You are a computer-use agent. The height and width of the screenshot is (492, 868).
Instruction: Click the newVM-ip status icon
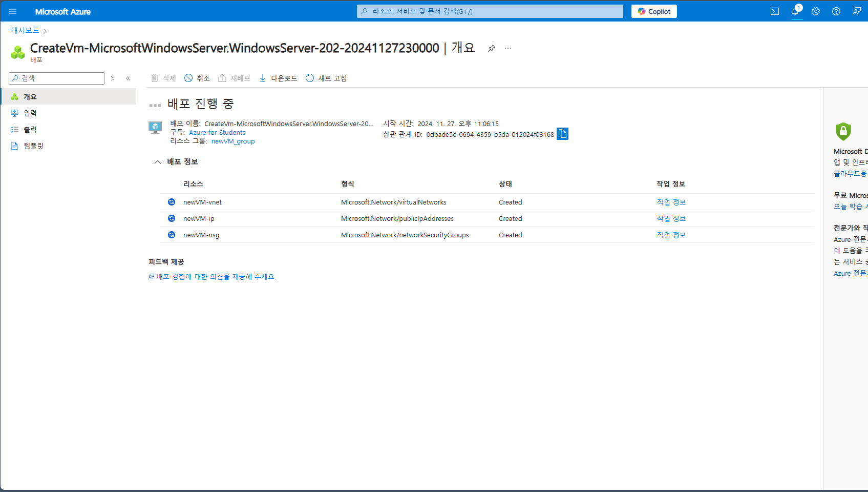172,218
